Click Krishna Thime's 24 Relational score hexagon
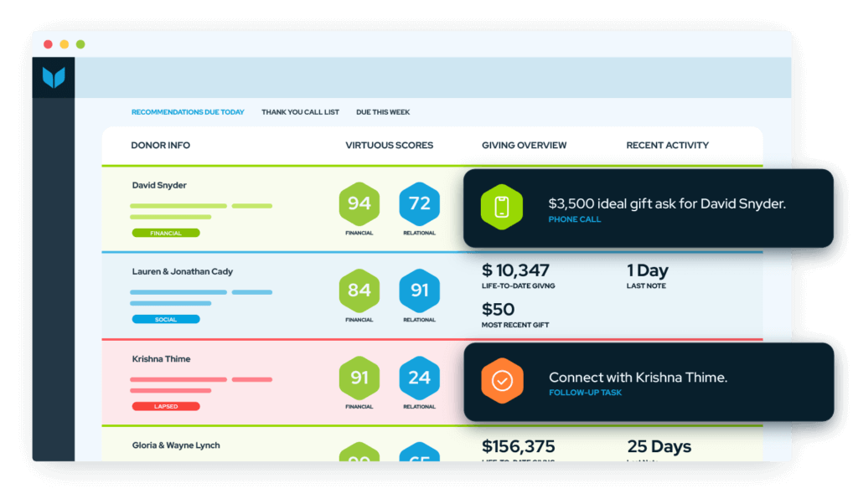 click(x=419, y=377)
